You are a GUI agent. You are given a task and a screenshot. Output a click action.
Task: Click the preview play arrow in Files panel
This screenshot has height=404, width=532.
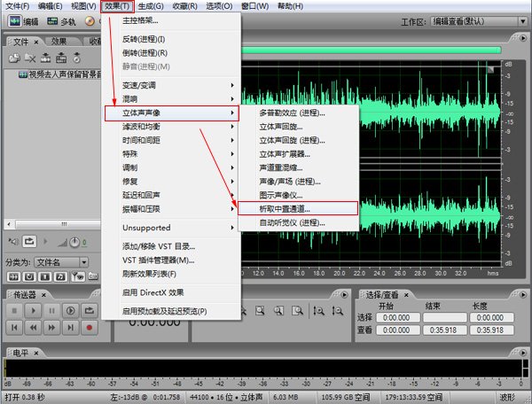tap(45, 242)
